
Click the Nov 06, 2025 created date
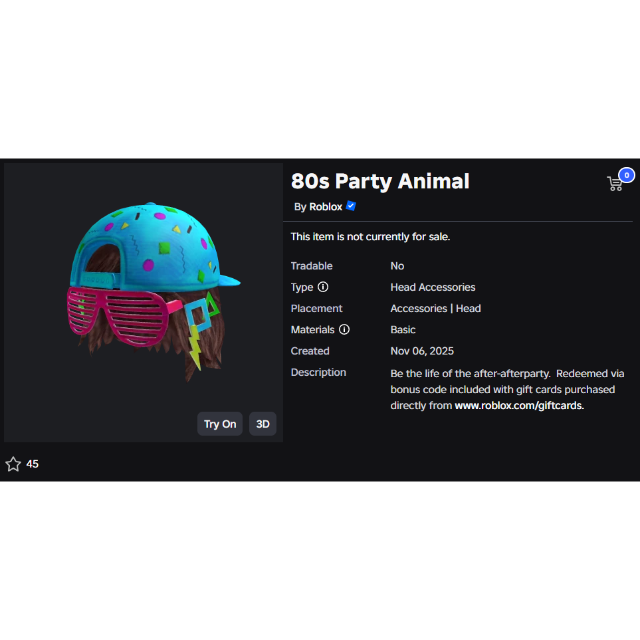[422, 351]
